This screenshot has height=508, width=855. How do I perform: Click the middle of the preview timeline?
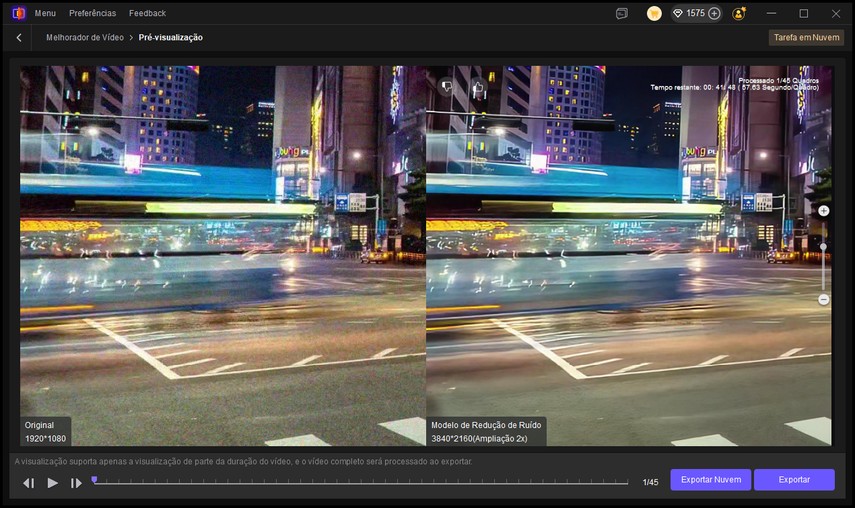(360, 482)
